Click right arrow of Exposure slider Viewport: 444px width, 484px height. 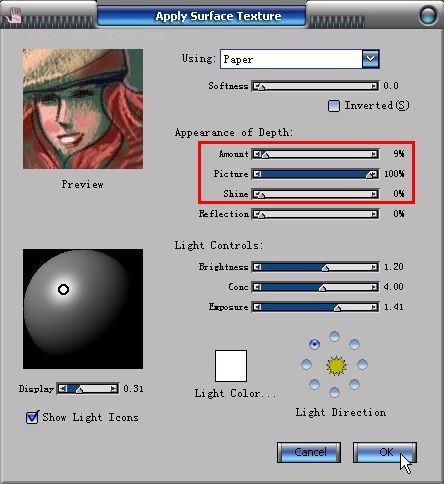[x=374, y=307]
